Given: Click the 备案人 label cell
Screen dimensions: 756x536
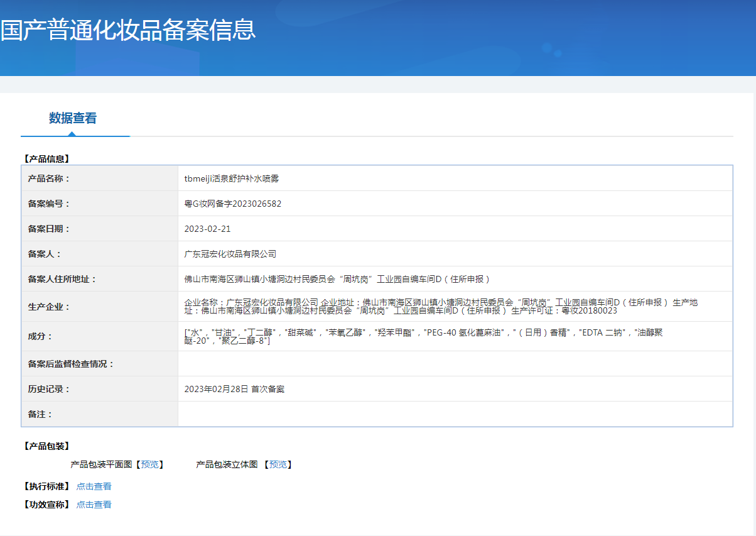Looking at the screenshot, I should pos(100,254).
